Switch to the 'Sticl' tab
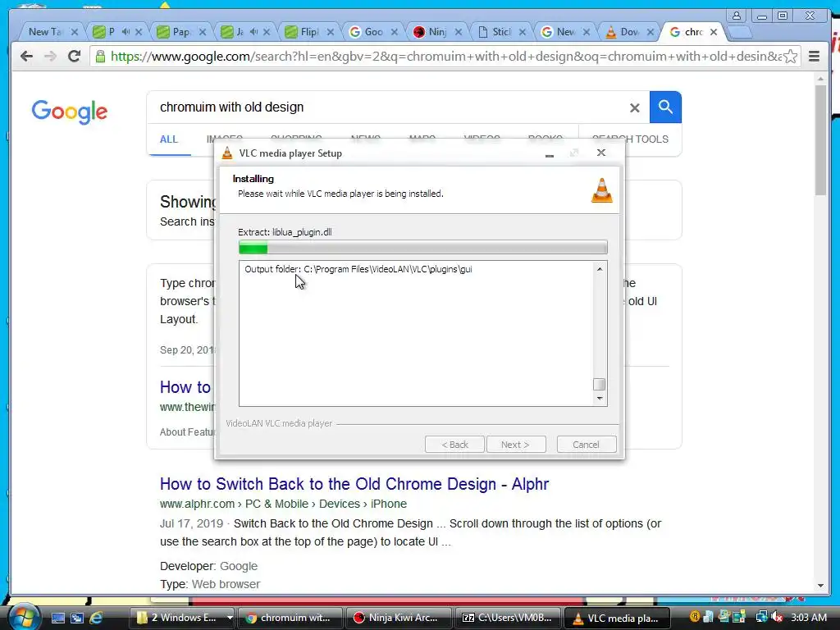The height and width of the screenshot is (630, 840). [500, 32]
